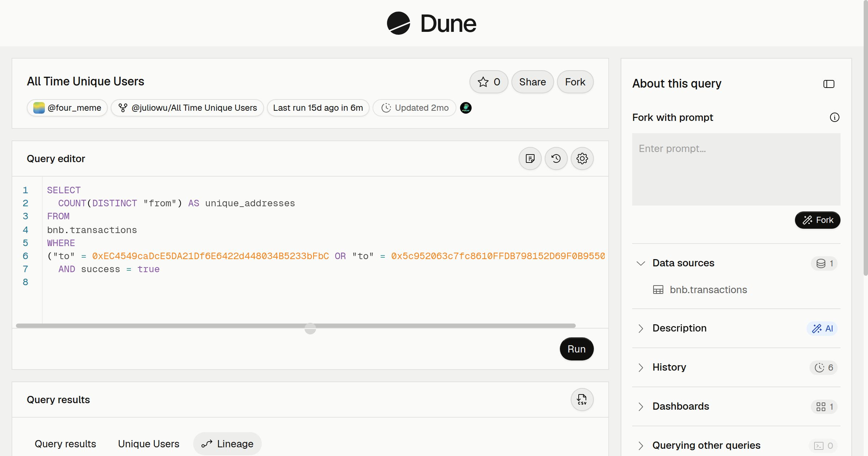
Task: Expand Querying other queries section
Action: click(641, 446)
